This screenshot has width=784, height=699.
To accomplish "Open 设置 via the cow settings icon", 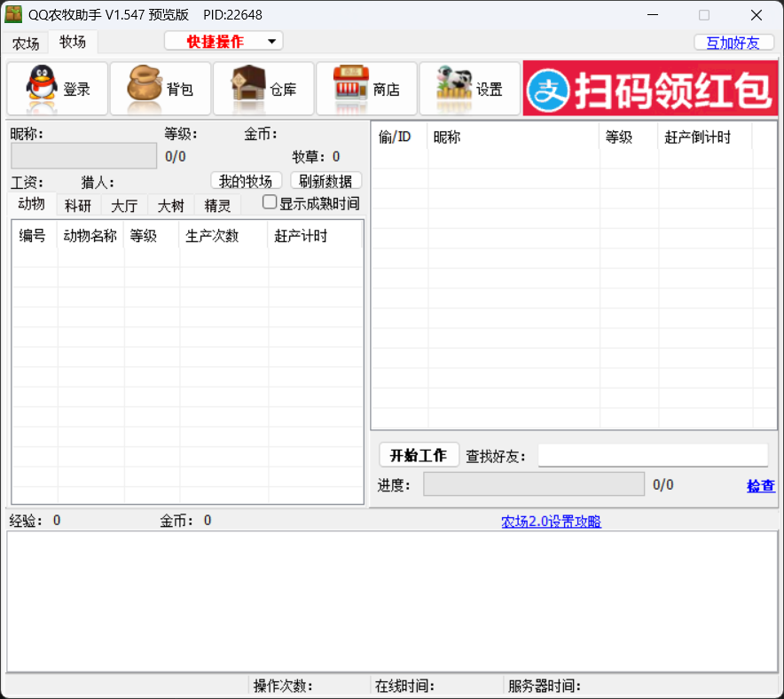I will (469, 88).
